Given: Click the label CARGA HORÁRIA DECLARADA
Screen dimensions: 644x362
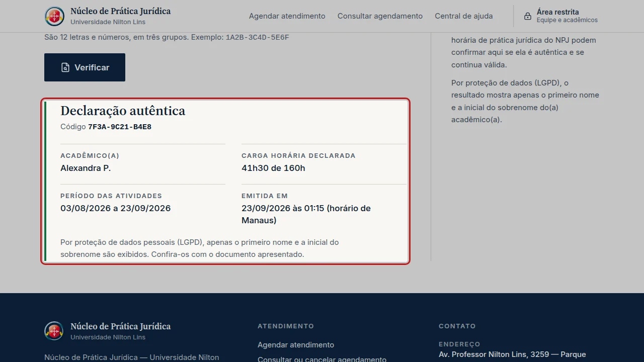Looking at the screenshot, I should point(298,156).
